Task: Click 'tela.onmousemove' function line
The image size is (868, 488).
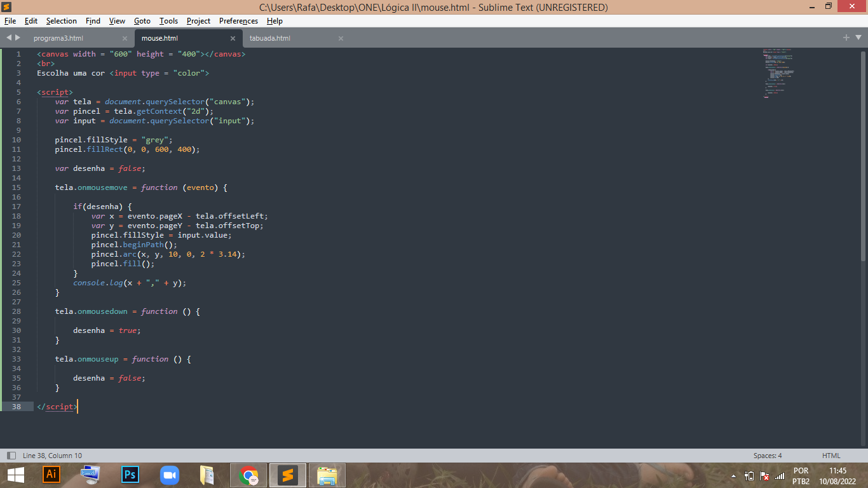Action: (x=141, y=187)
